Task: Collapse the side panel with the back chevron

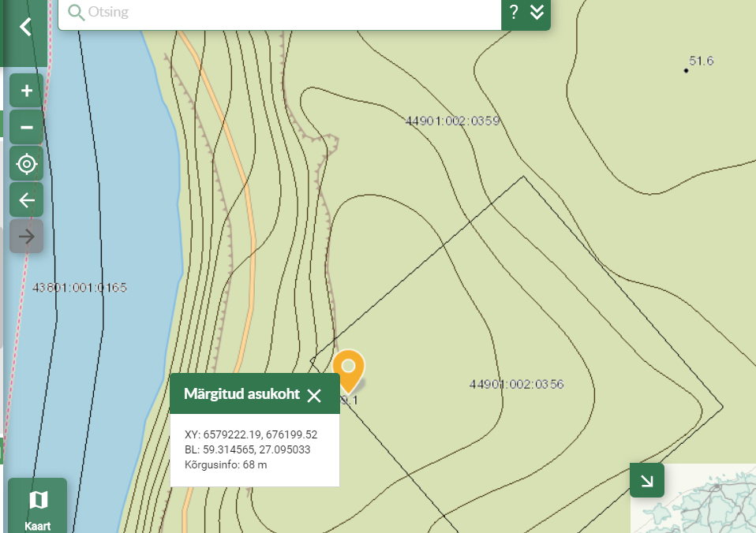Action: pos(25,28)
